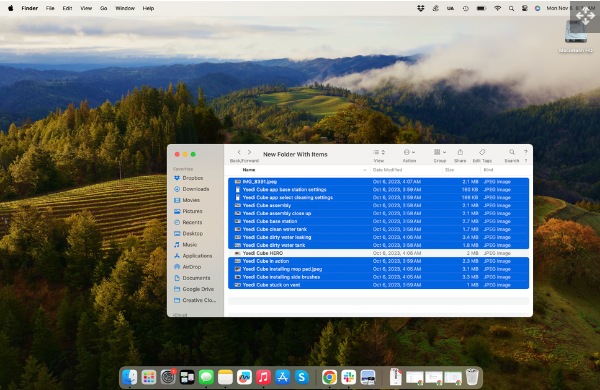Open Finder from the Dock
This screenshot has width=600, height=390.
130,377
